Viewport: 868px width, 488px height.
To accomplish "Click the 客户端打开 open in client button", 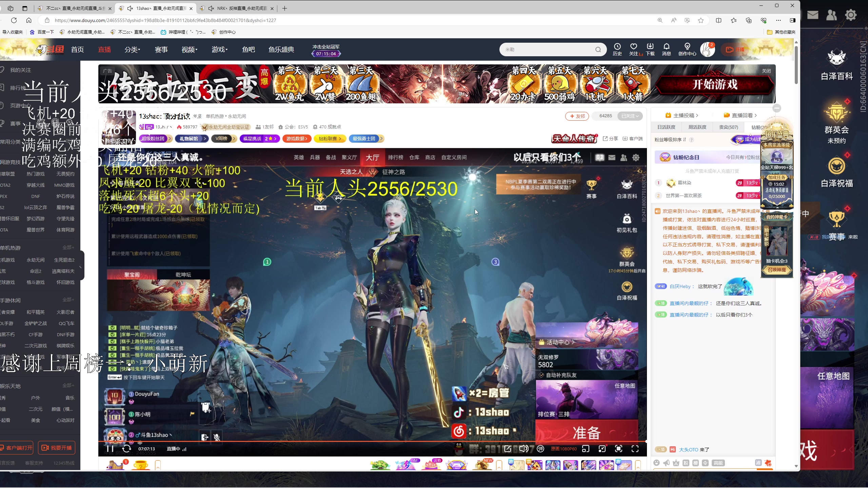I will [x=16, y=448].
